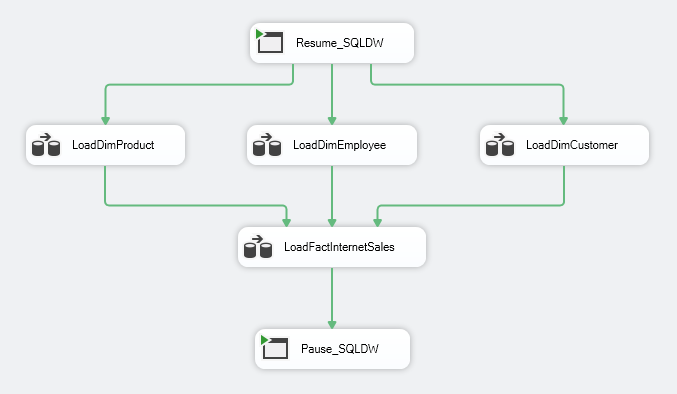Select the LoadDimProduct label text
This screenshot has width=677, height=394.
click(x=113, y=145)
